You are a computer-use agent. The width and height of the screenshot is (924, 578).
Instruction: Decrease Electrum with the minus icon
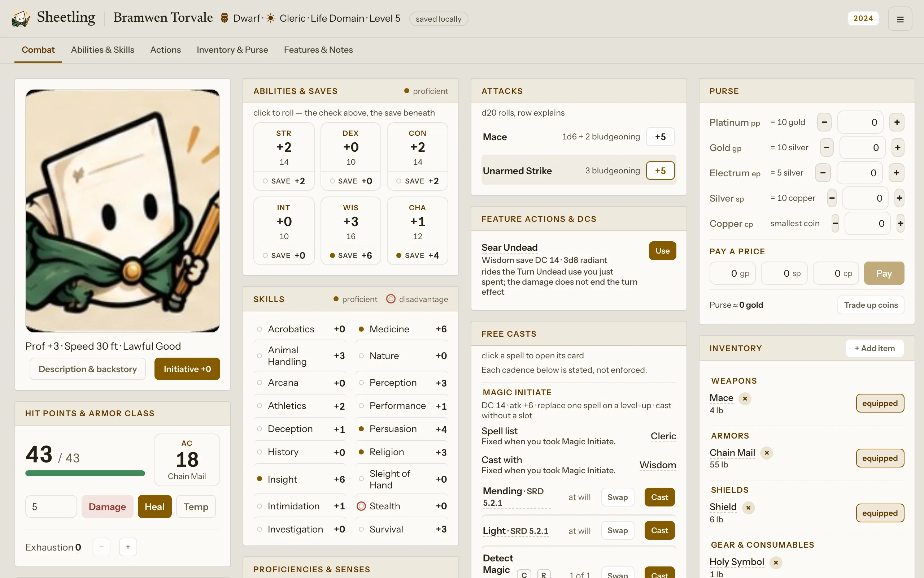pos(823,173)
